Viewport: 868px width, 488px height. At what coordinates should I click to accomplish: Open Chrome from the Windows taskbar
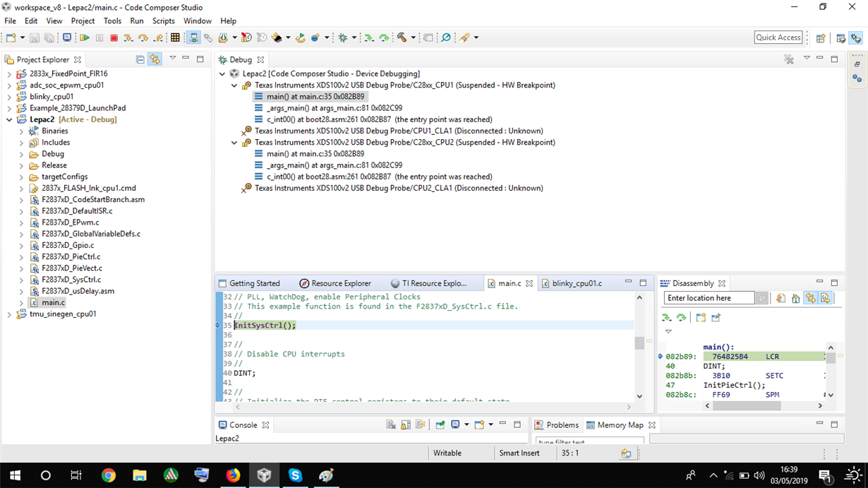pyautogui.click(x=108, y=475)
